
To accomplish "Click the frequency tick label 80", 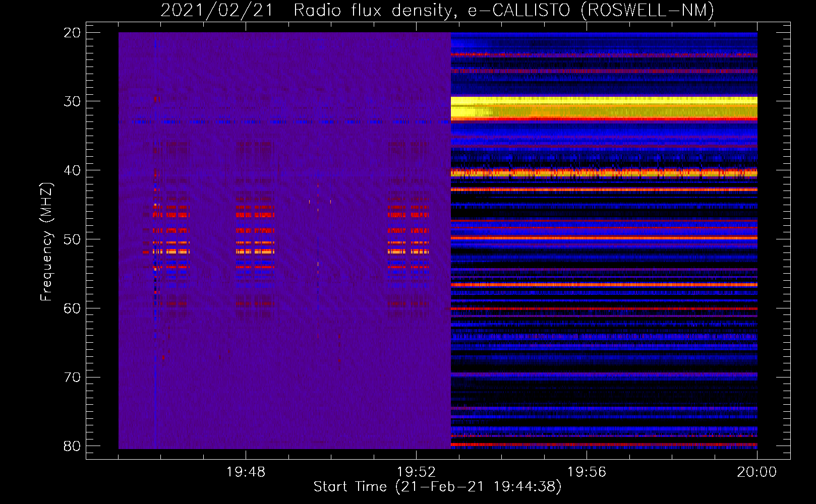I will [72, 446].
